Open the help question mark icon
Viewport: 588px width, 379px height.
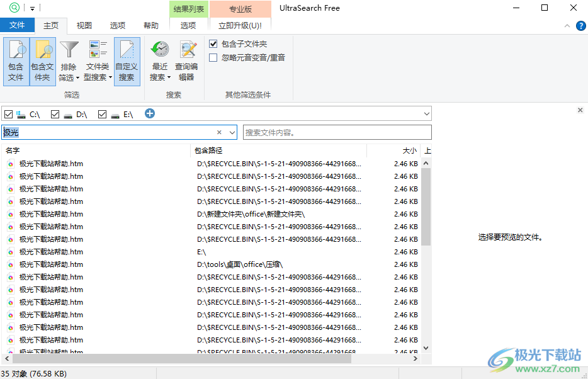580,26
